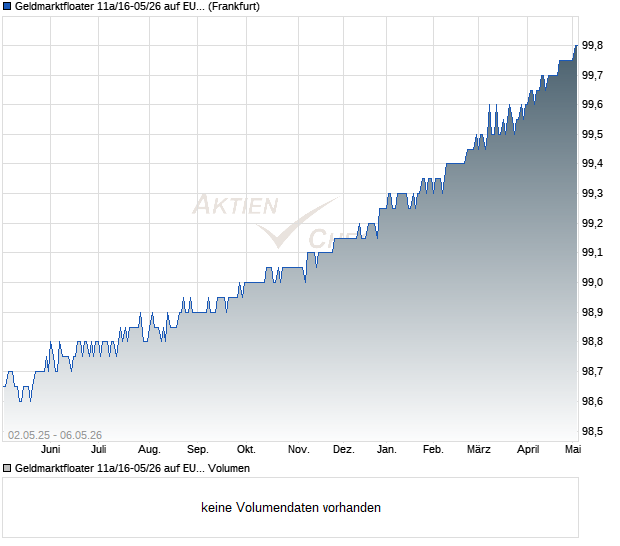This screenshot has height=546, width=620.
Task: Select the April label on time axis
Action: coord(528,450)
